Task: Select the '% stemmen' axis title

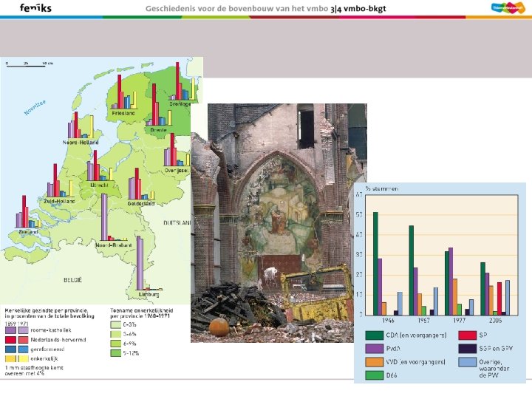Action: pyautogui.click(x=382, y=188)
